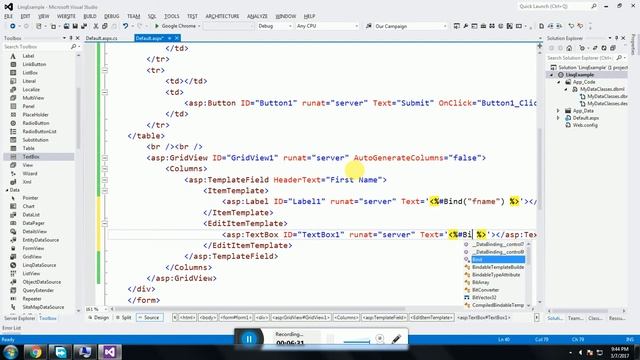
Task: Pin the Solution Explorer with auto-hide pin
Action: (616, 38)
